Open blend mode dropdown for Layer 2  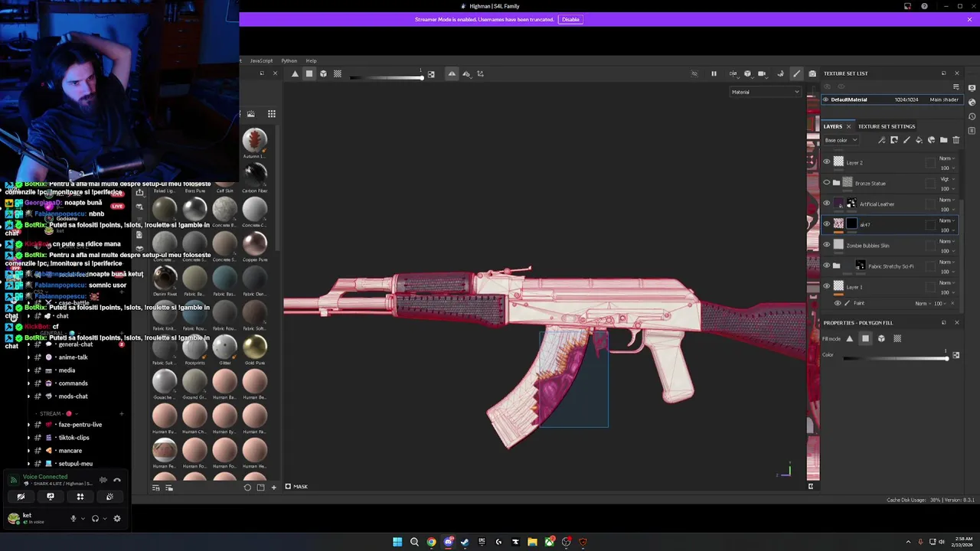(x=947, y=158)
